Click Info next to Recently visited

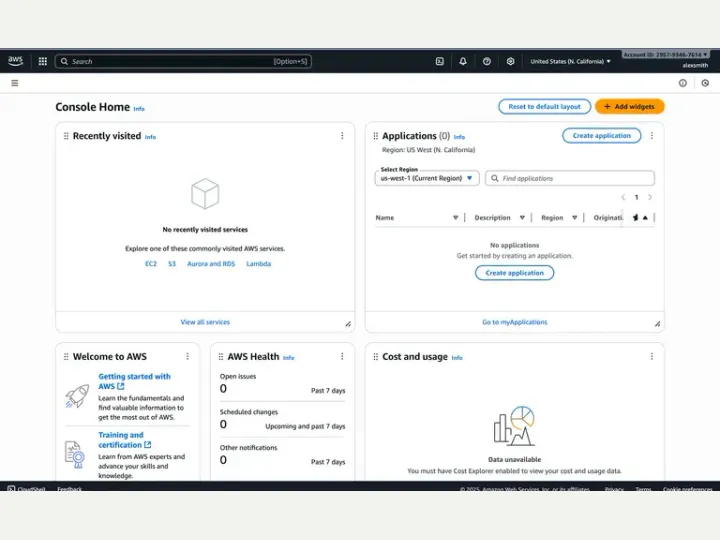click(x=150, y=137)
